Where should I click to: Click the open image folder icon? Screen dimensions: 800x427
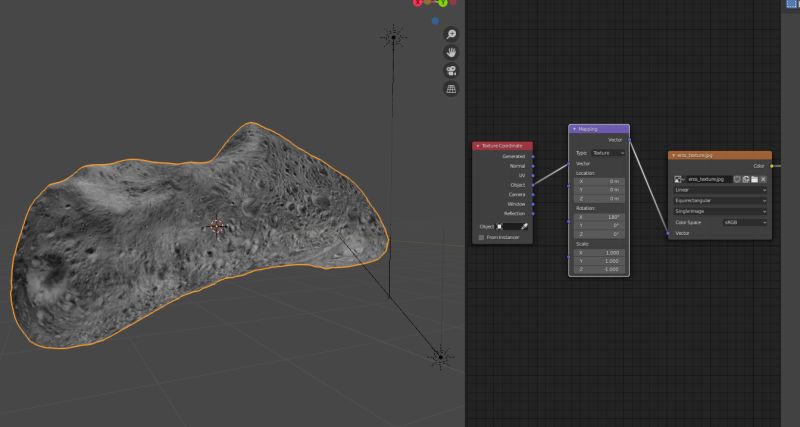click(x=754, y=179)
